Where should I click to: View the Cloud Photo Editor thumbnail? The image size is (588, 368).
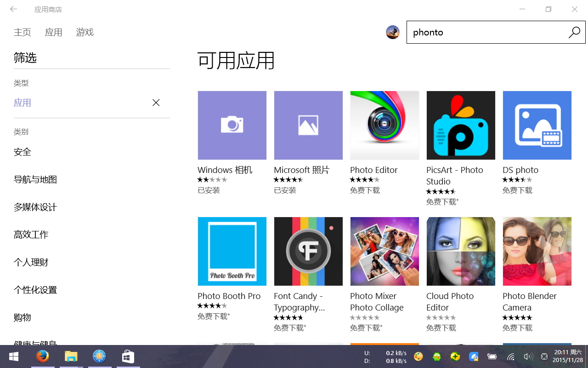[461, 251]
